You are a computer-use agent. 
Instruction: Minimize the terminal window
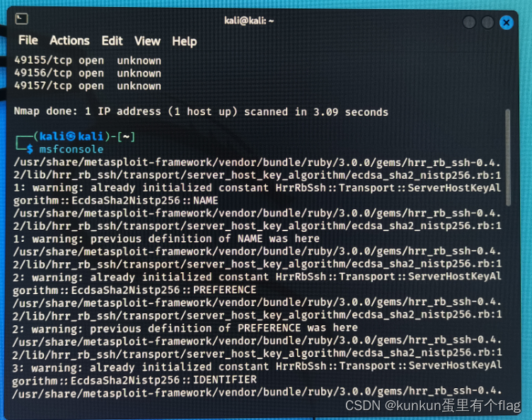[x=469, y=23]
